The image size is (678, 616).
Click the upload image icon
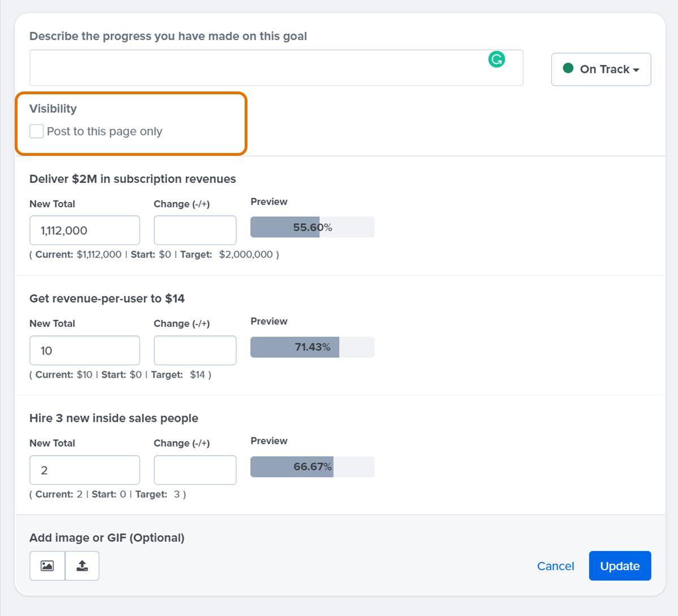point(82,565)
